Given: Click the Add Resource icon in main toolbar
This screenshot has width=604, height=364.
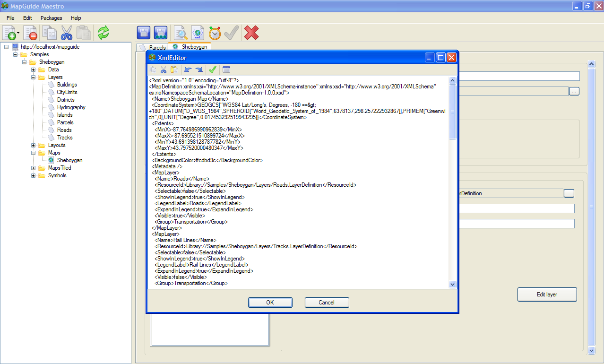Looking at the screenshot, I should (9, 33).
